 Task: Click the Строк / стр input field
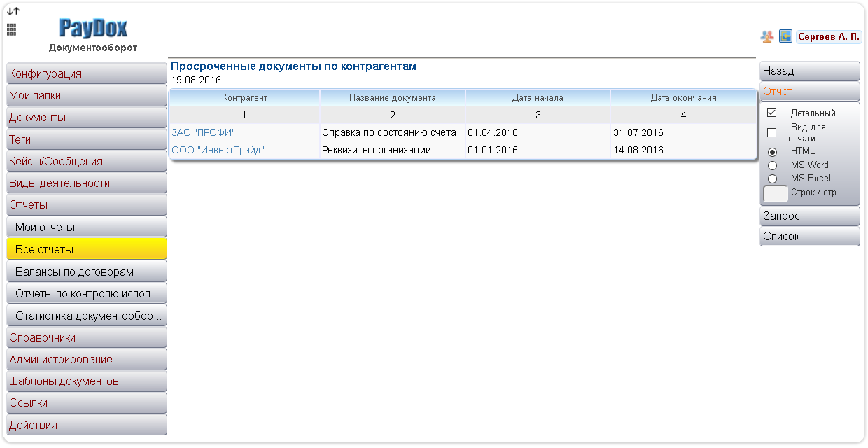[775, 193]
